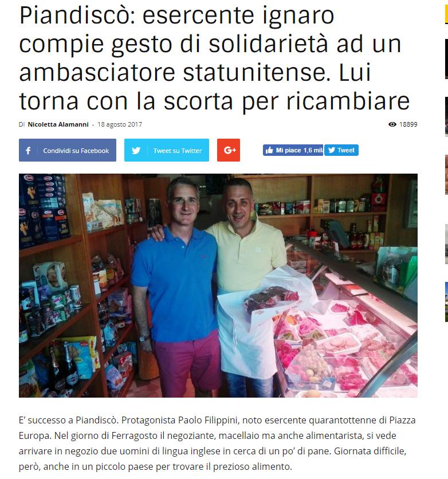Click the eye views icon
This screenshot has width=448, height=479.
coord(392,124)
